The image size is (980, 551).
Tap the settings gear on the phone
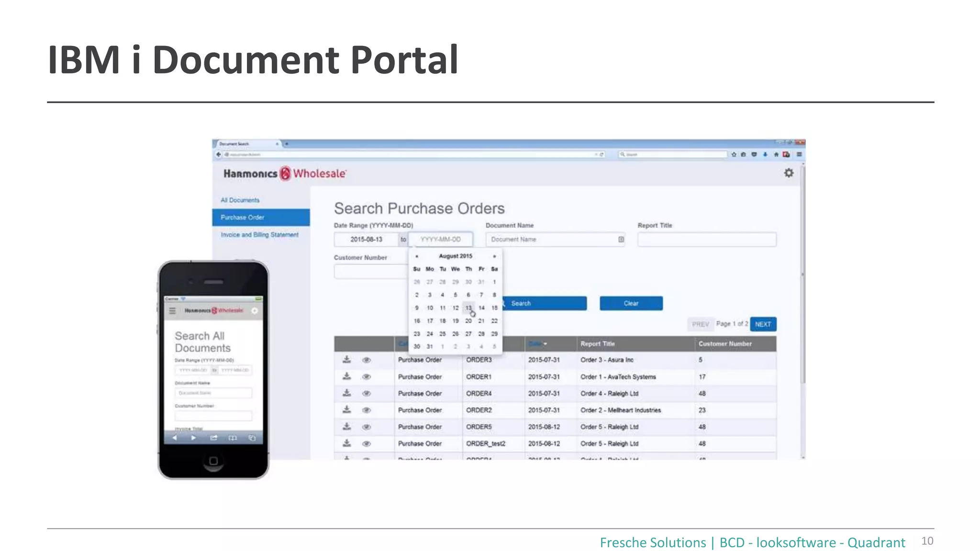point(255,311)
